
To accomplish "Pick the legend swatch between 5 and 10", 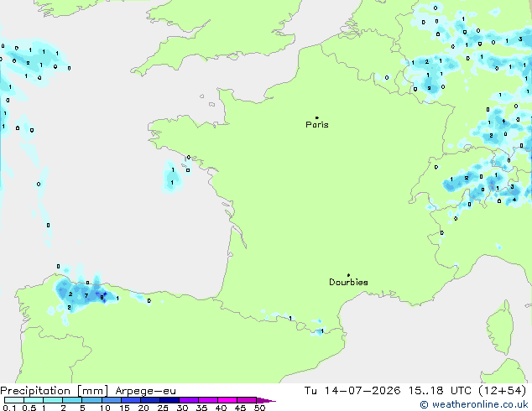I will pos(92,400).
